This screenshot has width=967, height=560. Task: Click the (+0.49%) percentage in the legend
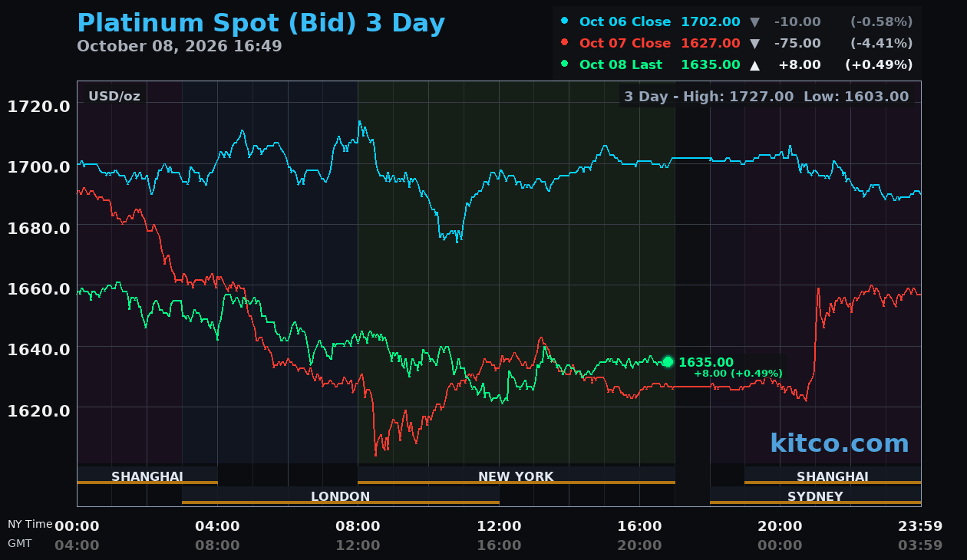click(879, 64)
